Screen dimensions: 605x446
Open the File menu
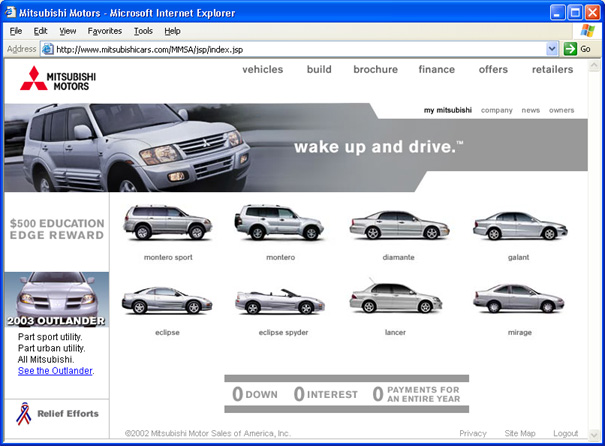point(16,31)
